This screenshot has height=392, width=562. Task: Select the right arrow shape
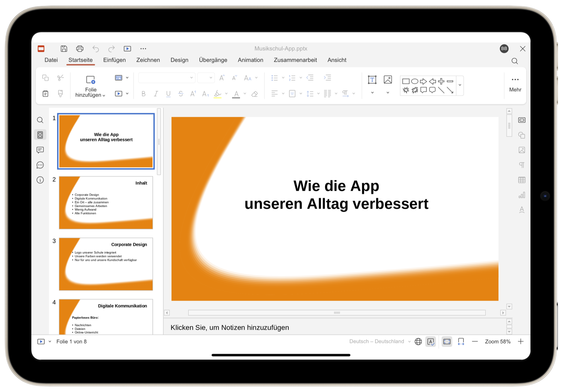click(423, 81)
